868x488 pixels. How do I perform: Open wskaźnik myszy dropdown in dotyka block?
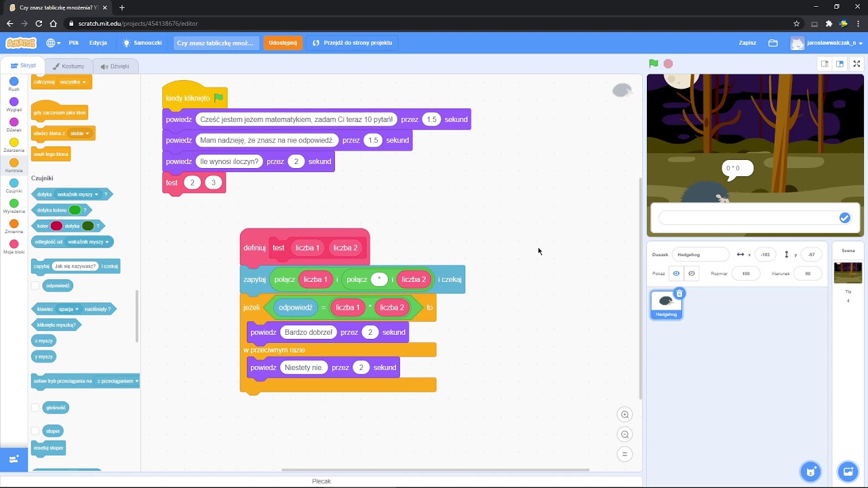(77, 195)
